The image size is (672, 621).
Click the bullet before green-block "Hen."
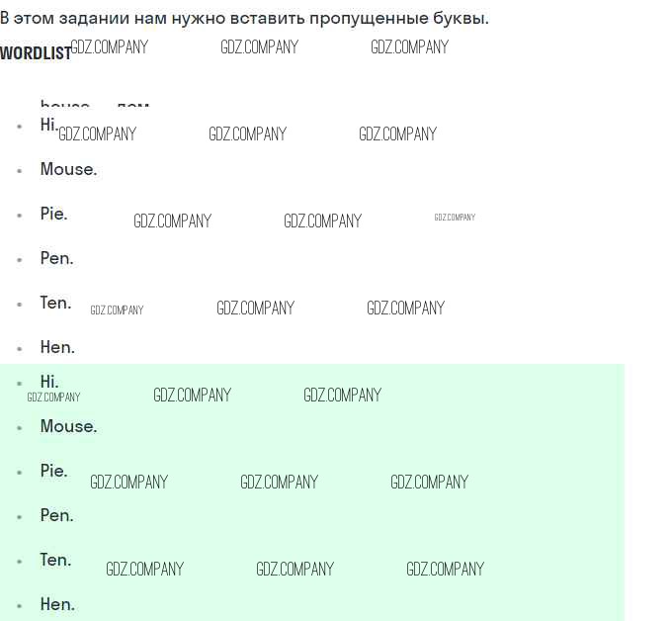[19, 605]
